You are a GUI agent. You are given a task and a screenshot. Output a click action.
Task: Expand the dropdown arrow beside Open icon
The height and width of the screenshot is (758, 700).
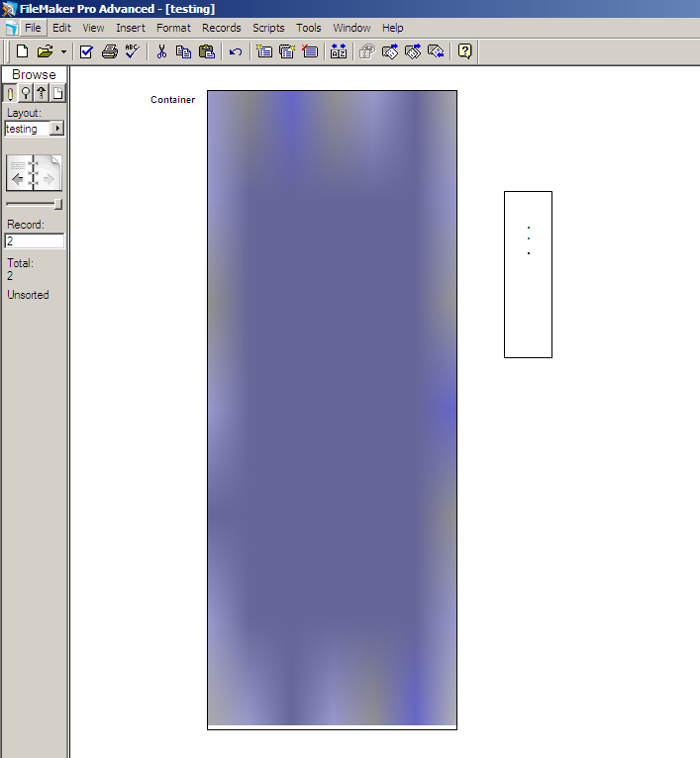coord(63,51)
